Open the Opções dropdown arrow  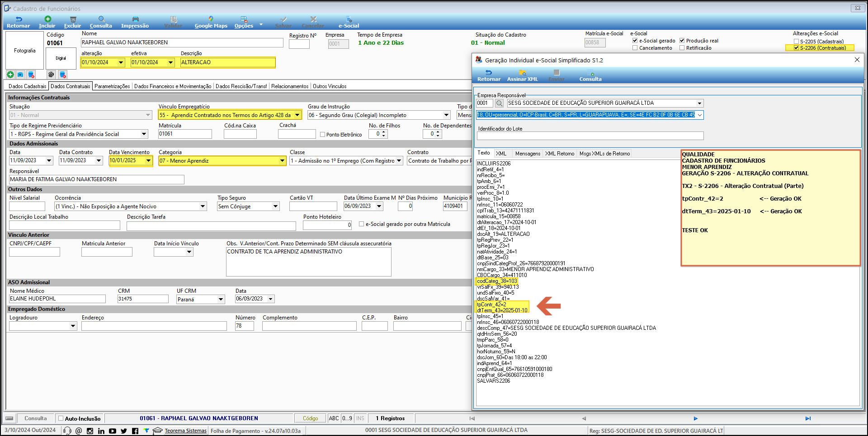click(x=261, y=24)
